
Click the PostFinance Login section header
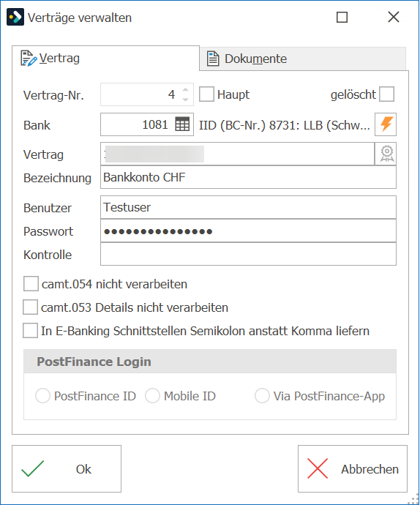click(210, 362)
